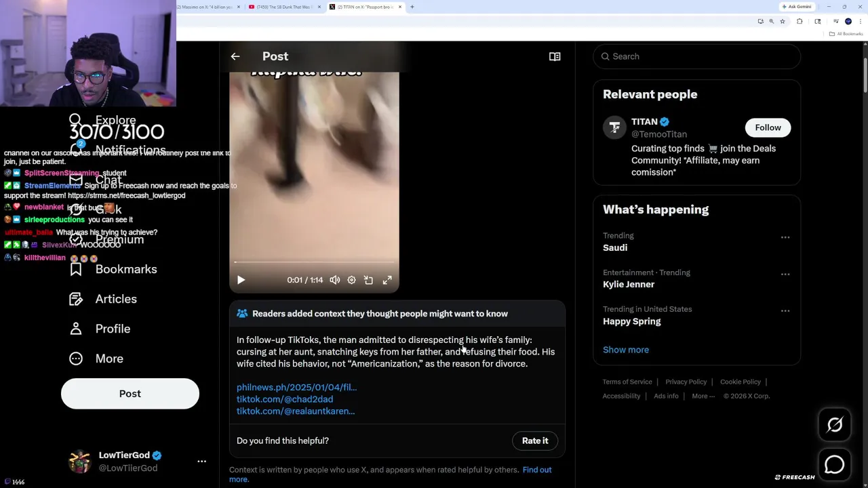Follow the TITAN account
Image resolution: width=868 pixels, height=488 pixels.
[768, 127]
